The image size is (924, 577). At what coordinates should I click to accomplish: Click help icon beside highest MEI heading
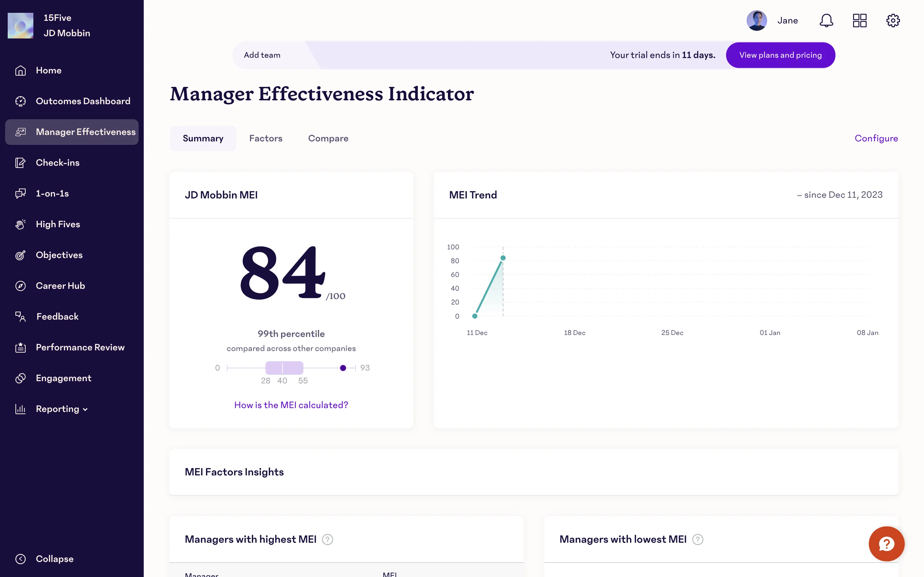pyautogui.click(x=327, y=539)
